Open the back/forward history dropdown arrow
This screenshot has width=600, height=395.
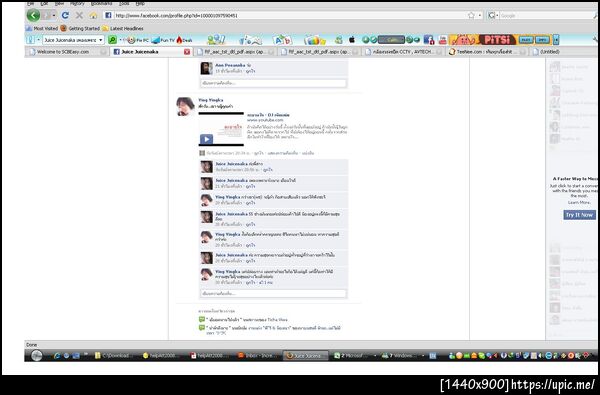(x=54, y=15)
